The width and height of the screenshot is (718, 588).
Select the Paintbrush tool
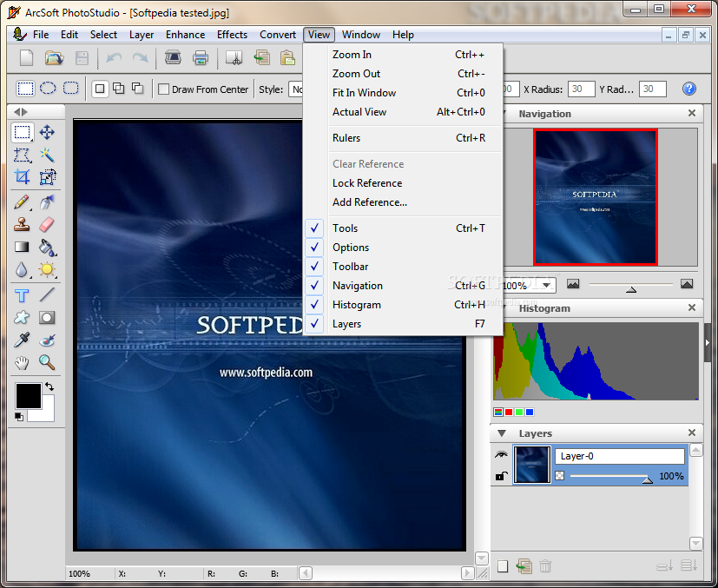(x=22, y=202)
